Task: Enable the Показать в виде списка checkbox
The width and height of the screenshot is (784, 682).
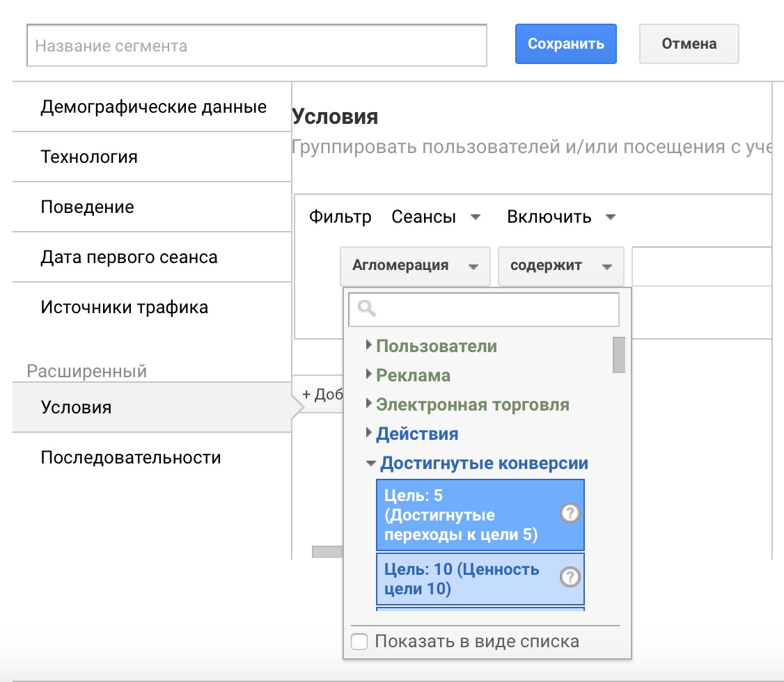Action: coord(359,642)
